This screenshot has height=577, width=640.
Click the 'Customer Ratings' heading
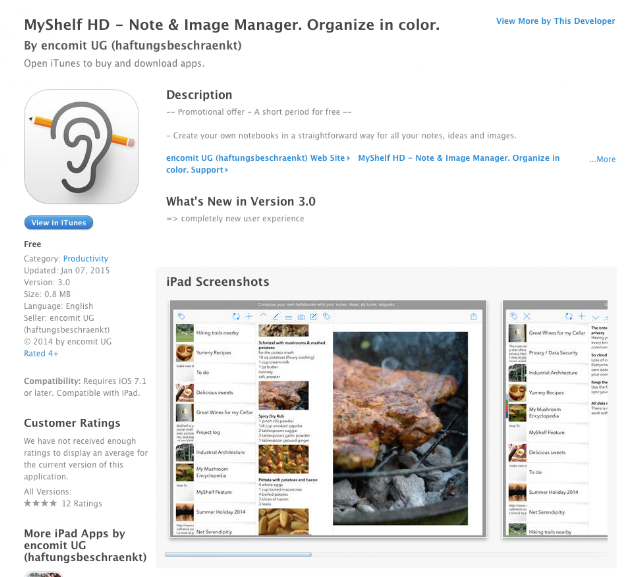tap(72, 423)
